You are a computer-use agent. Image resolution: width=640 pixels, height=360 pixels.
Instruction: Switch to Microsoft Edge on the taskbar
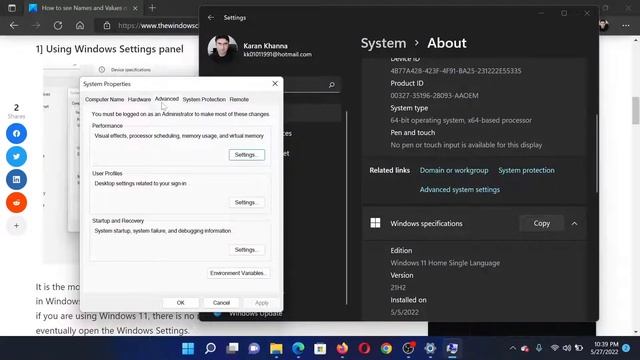point(298,348)
